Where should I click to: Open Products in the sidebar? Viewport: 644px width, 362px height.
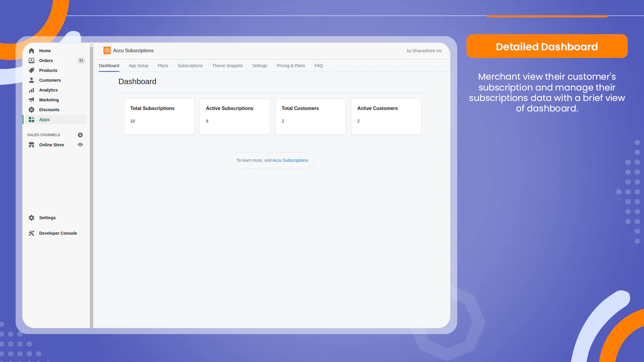point(48,70)
